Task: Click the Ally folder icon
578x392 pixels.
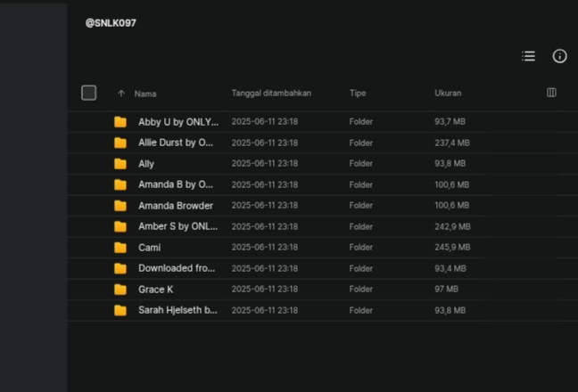Action: tap(120, 164)
